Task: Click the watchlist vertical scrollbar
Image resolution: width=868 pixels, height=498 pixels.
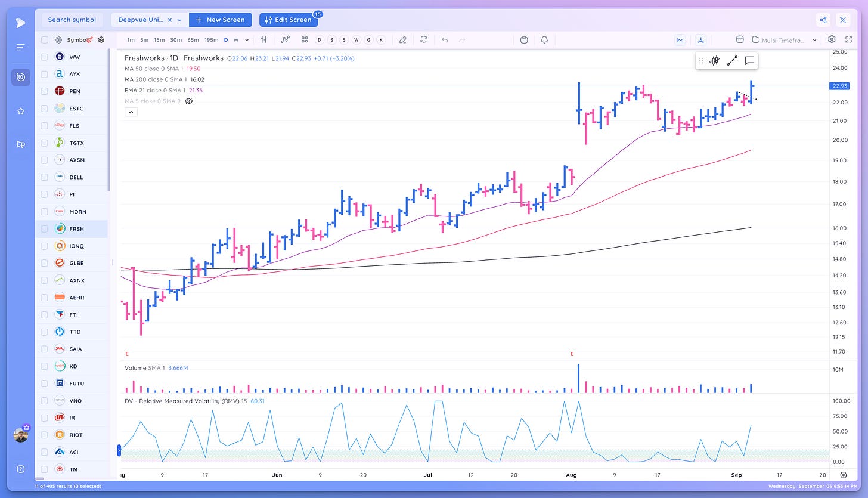Action: (x=108, y=119)
